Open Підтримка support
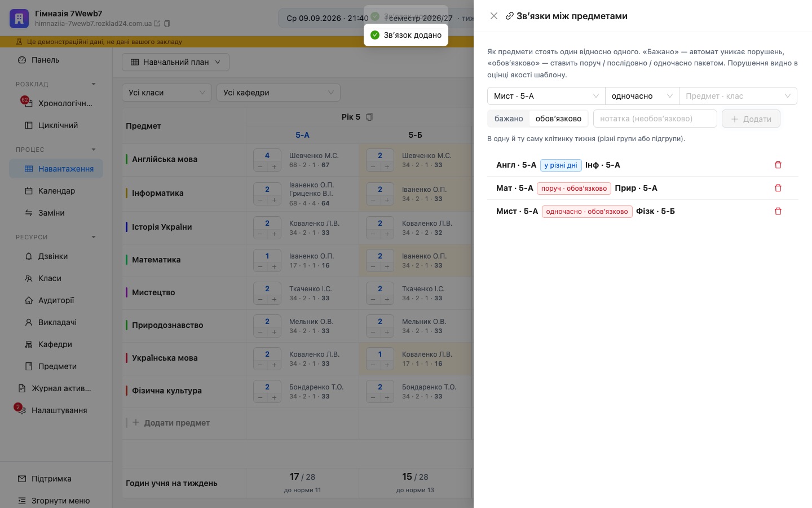812x508 pixels. 56,479
